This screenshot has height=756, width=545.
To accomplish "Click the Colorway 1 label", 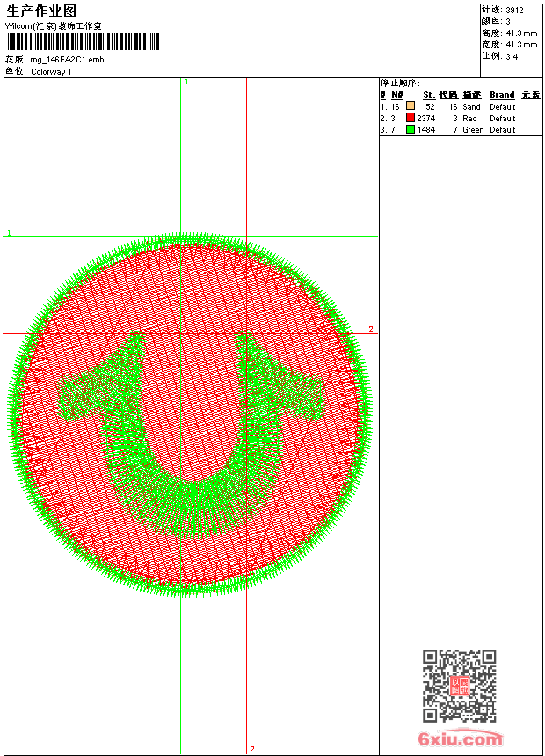I will (51, 71).
